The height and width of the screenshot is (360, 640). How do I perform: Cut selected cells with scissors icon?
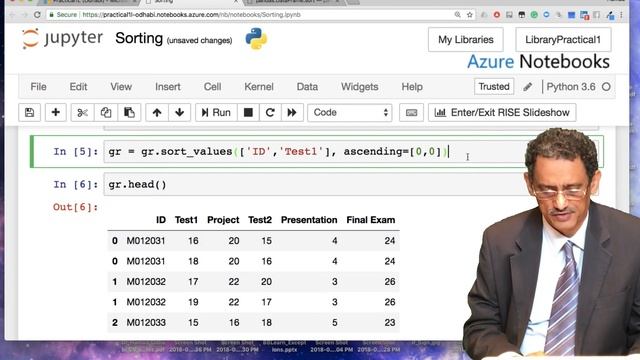click(x=82, y=112)
